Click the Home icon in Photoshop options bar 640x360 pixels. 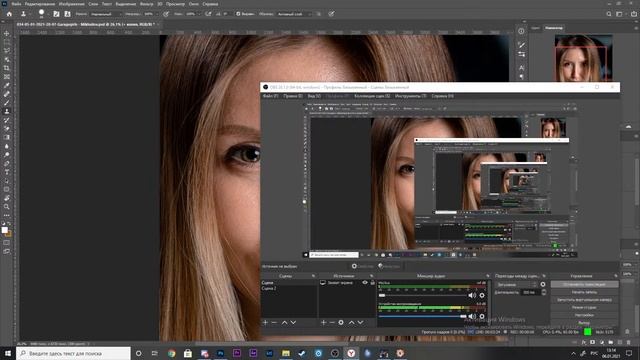click(x=9, y=14)
